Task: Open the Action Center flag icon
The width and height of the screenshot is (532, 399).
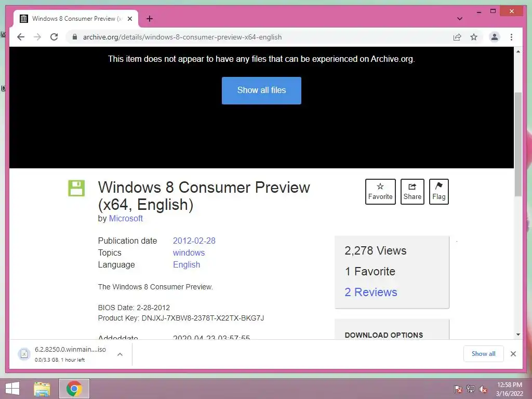Action: coord(458,389)
